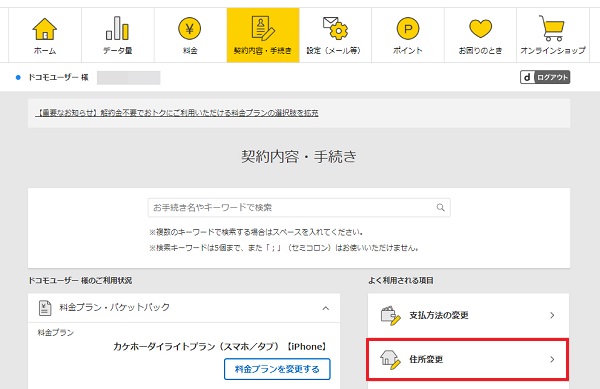Select the 契約内容・手続き document icon

[263, 28]
